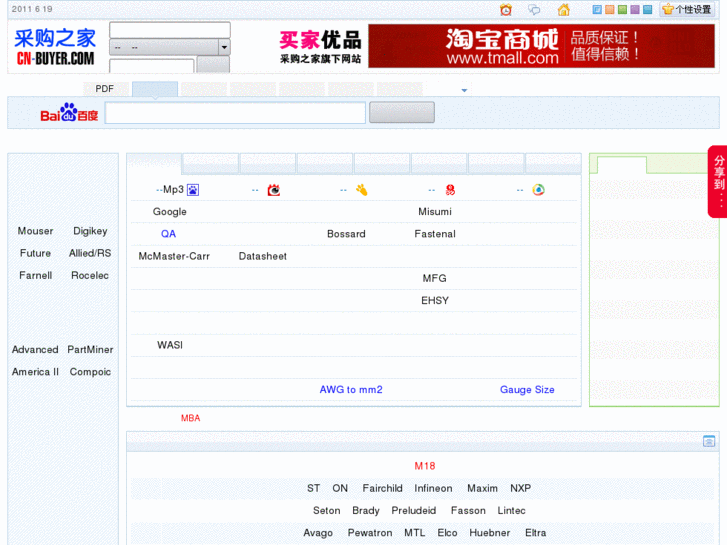727x545 pixels.
Task: Open Rocelec in left sidebar
Action: click(90, 276)
